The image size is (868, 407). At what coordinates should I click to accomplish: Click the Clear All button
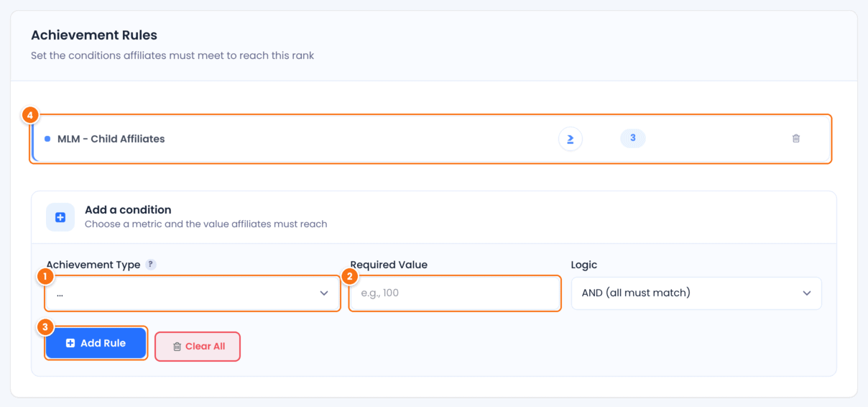[x=198, y=346]
